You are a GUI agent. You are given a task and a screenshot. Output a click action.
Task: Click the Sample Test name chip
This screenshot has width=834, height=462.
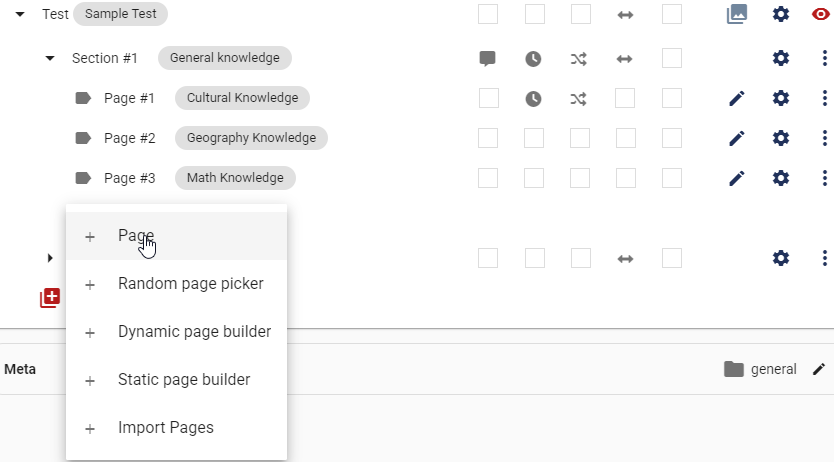(121, 14)
